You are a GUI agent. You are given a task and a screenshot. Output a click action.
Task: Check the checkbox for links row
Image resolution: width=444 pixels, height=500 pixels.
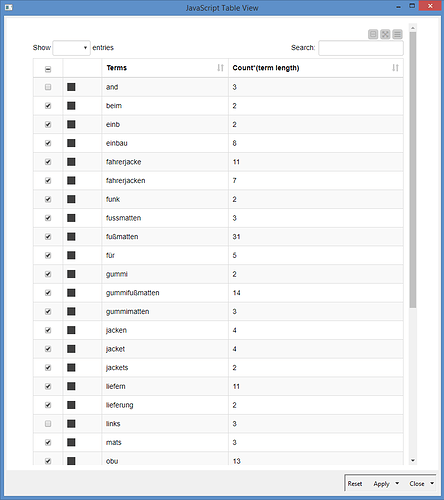[48, 424]
